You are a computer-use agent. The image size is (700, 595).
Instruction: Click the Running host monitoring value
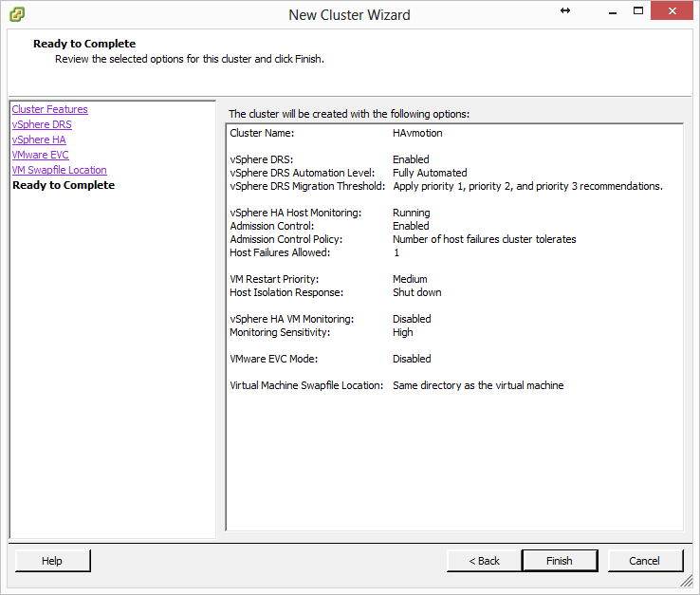coord(411,214)
